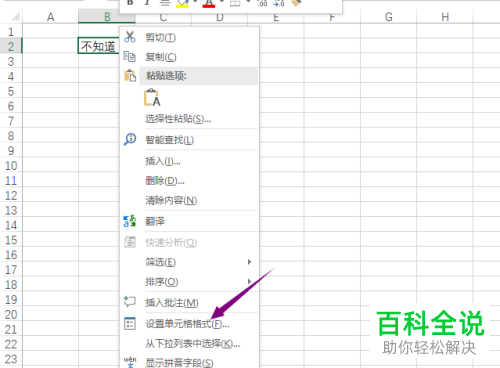The image size is (500, 368).
Task: Select column B header
Action: point(107,17)
